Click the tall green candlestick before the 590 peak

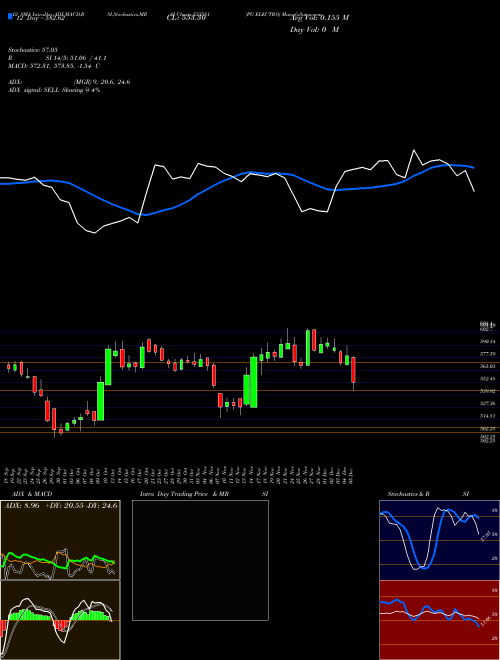click(x=108, y=366)
